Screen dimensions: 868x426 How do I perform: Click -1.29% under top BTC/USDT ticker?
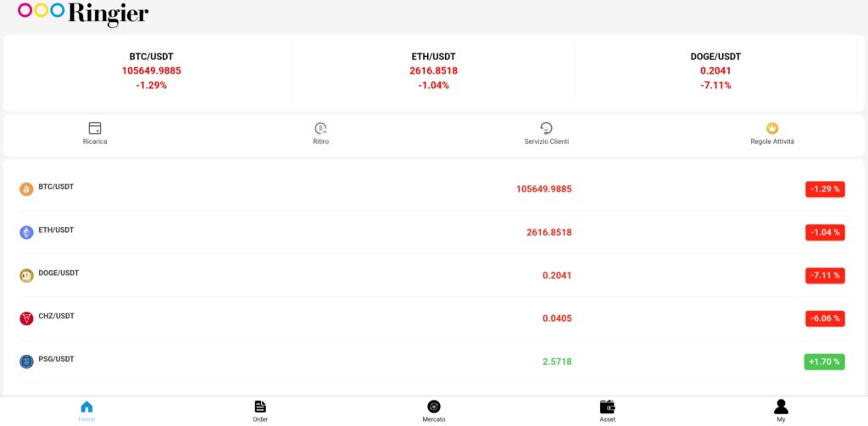click(x=151, y=86)
